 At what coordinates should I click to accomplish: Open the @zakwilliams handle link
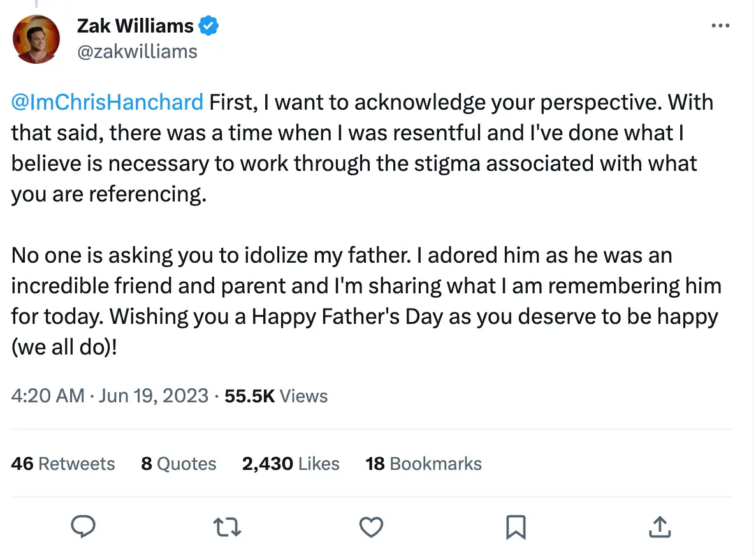[x=137, y=51]
